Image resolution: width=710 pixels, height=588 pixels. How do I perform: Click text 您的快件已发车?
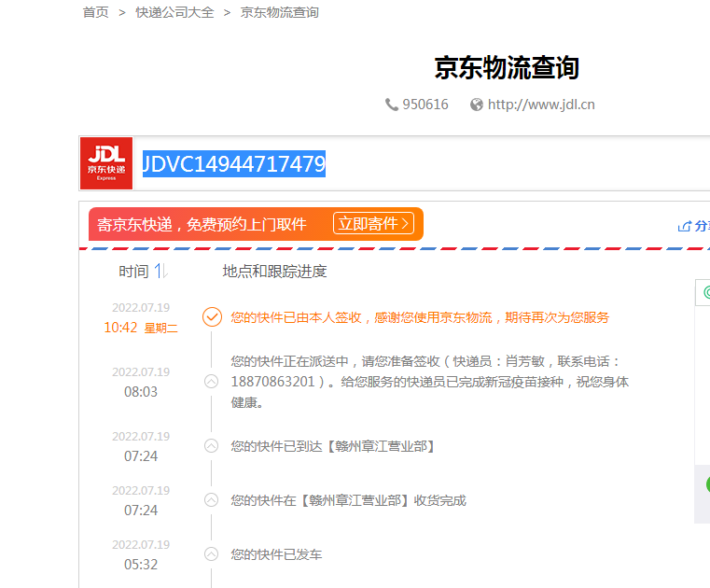276,554
